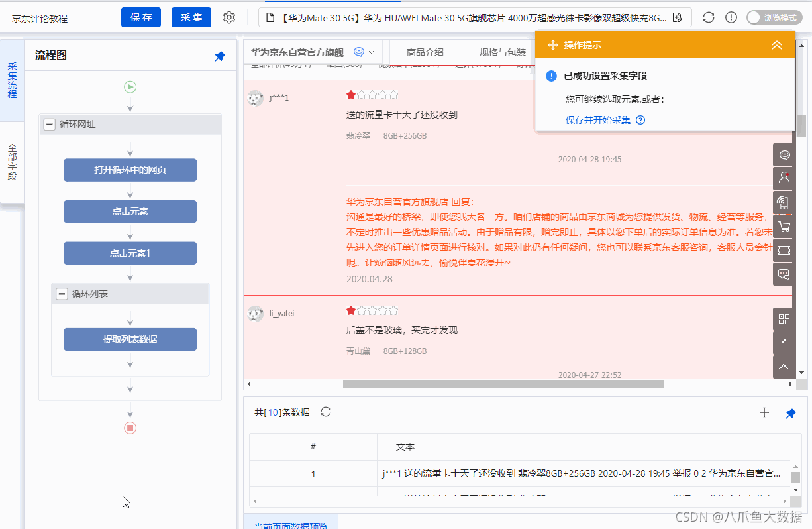Reload the page with refresh icon

[709, 17]
